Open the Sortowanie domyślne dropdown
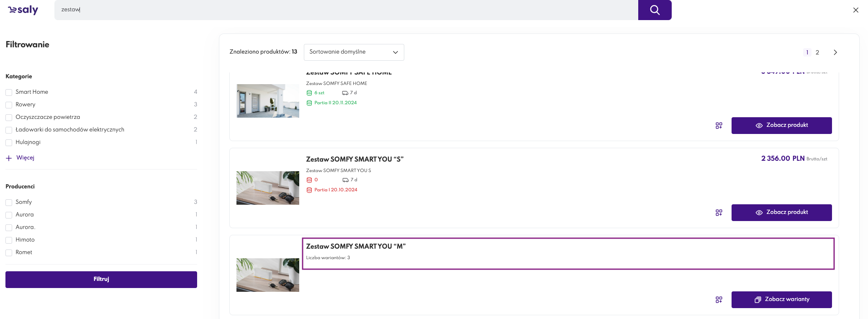Image resolution: width=868 pixels, height=319 pixels. click(x=354, y=52)
